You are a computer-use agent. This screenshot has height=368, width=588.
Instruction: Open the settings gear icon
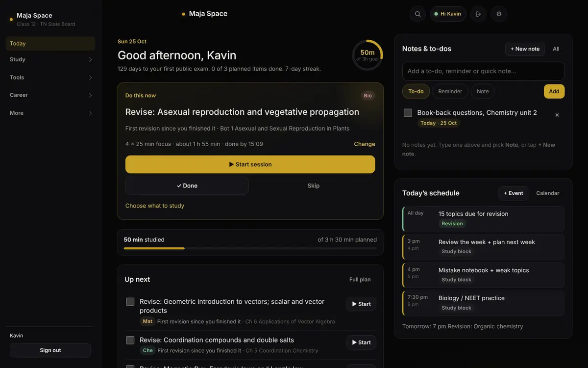point(499,14)
